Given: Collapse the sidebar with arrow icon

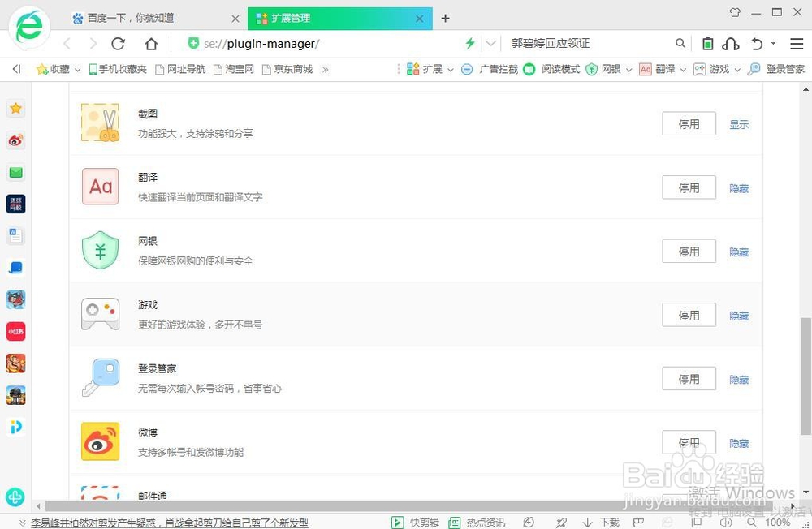Looking at the screenshot, I should (x=16, y=69).
